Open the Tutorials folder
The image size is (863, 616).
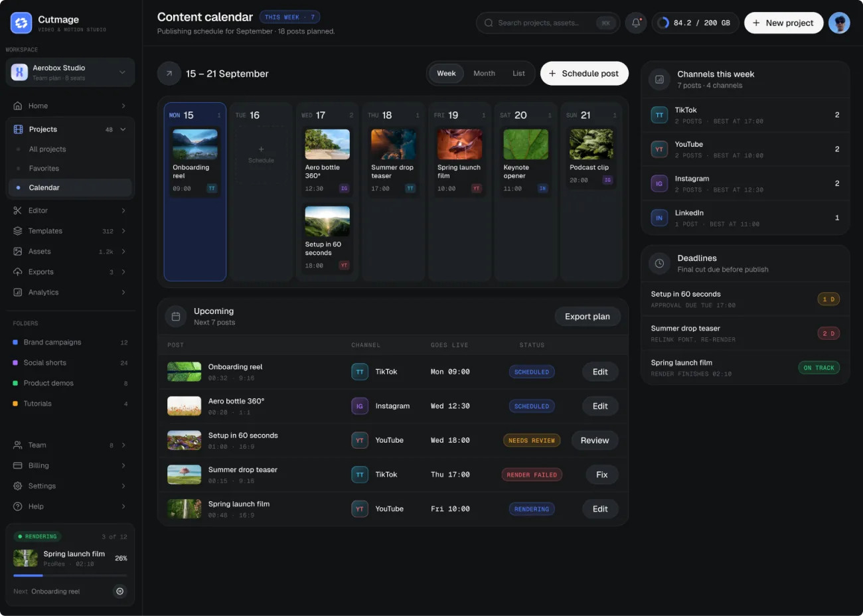pyautogui.click(x=70, y=404)
